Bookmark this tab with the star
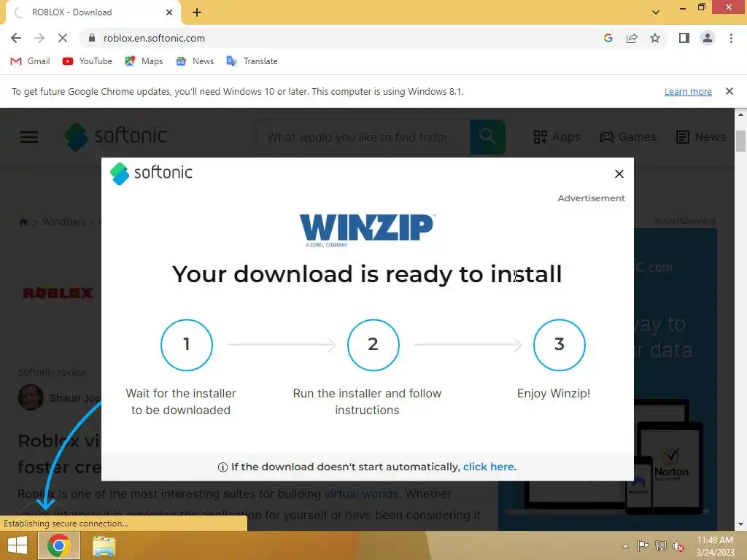747x560 pixels. pos(655,38)
